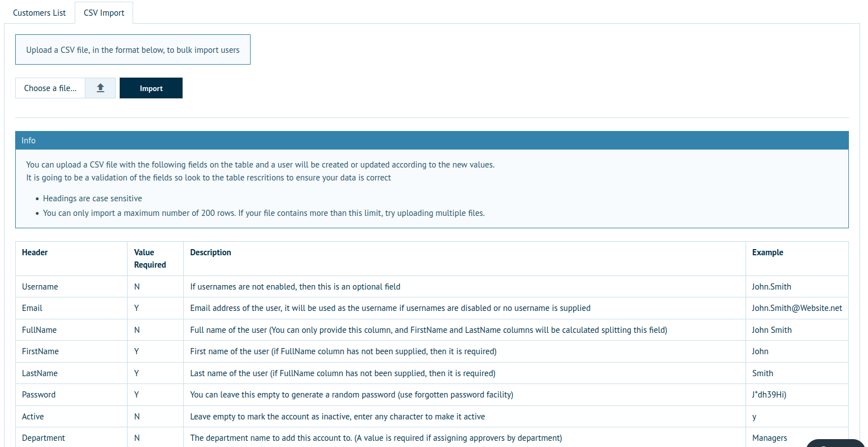Switch to the Customers List tab

pos(39,12)
